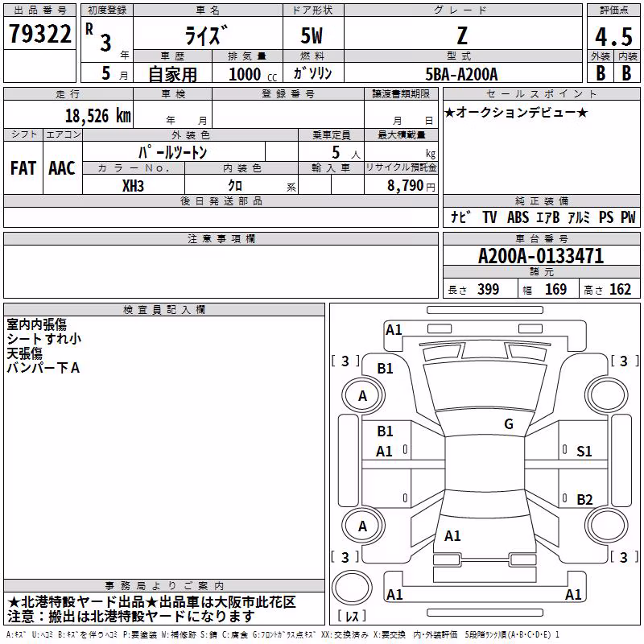Click the B grade under 外装

(601, 73)
